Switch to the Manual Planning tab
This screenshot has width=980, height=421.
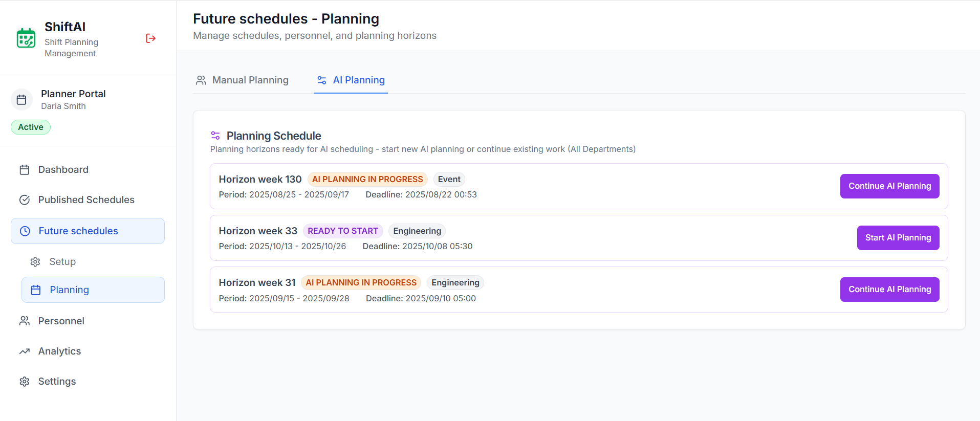click(x=242, y=80)
